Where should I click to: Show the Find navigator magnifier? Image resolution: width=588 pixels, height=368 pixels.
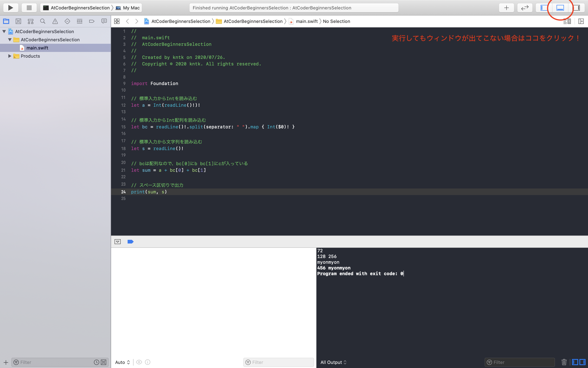[43, 21]
